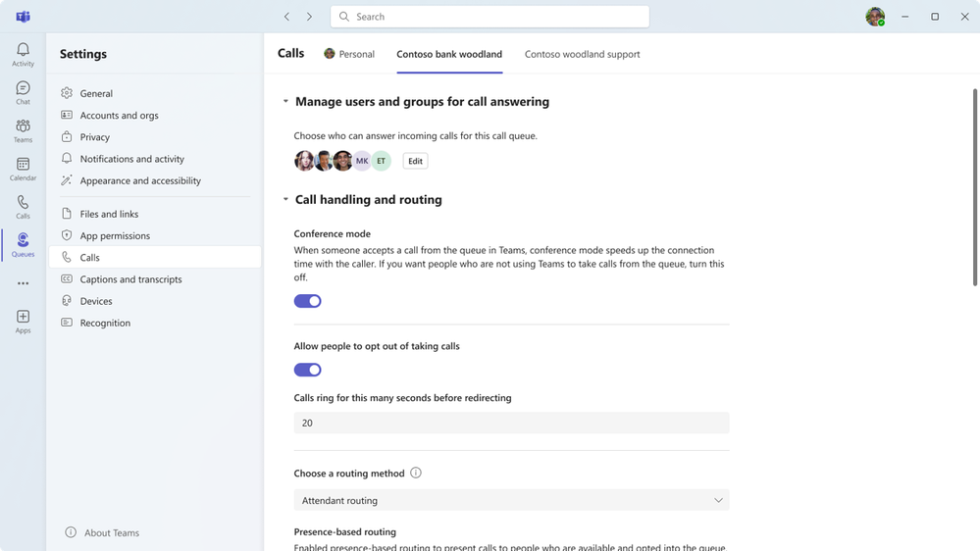Click the routing method info icon
This screenshot has height=551, width=980.
pos(416,473)
